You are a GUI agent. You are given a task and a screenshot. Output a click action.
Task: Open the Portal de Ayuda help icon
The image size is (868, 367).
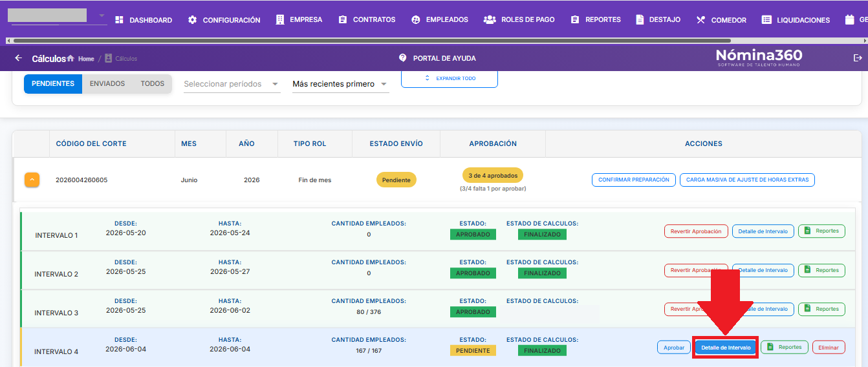point(402,58)
